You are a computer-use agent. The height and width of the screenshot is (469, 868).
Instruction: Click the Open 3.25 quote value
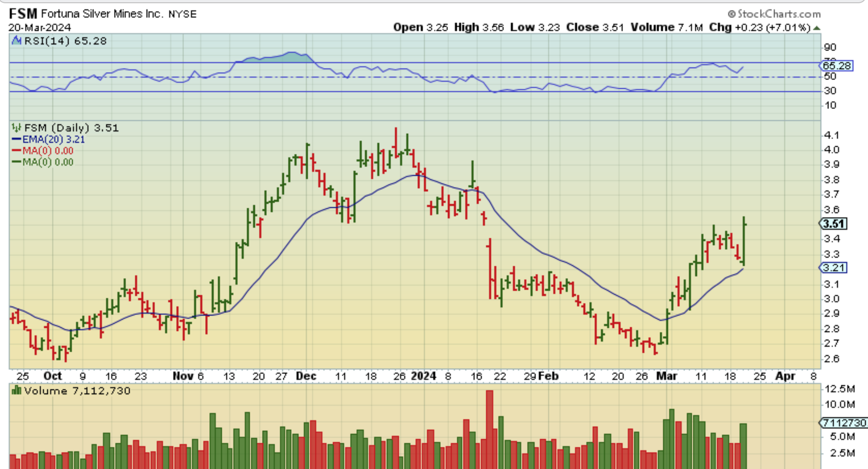point(420,28)
